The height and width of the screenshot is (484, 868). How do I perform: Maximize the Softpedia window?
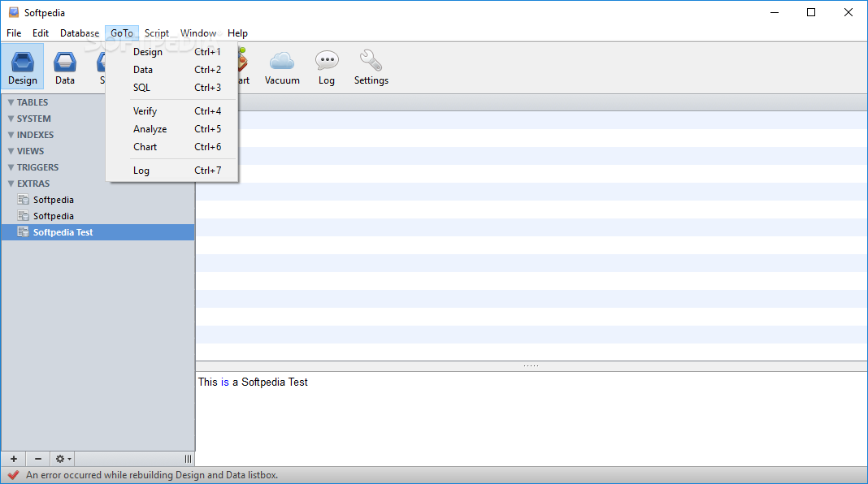(811, 12)
